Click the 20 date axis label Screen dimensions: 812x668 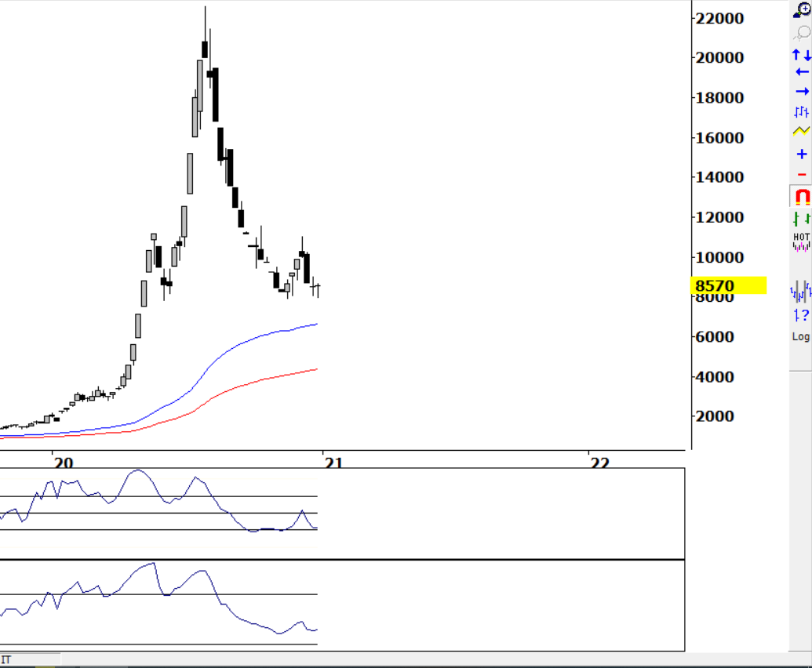64,462
